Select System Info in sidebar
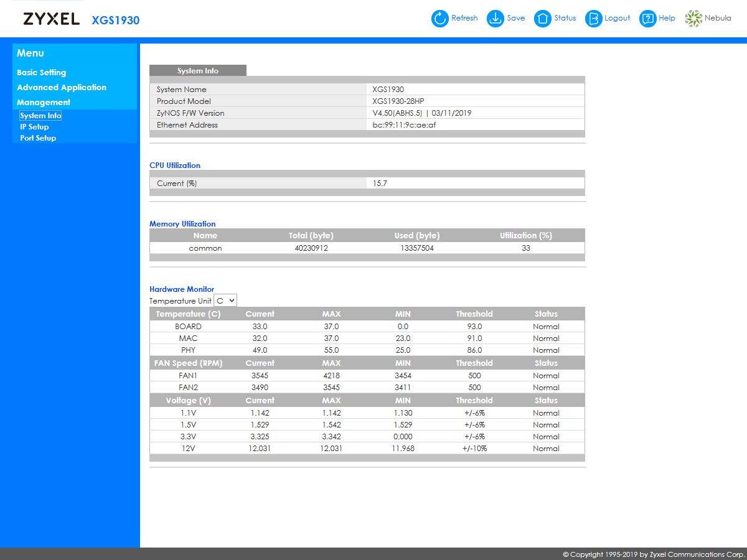 click(40, 116)
